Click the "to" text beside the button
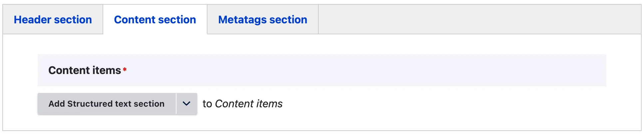 (x=207, y=104)
